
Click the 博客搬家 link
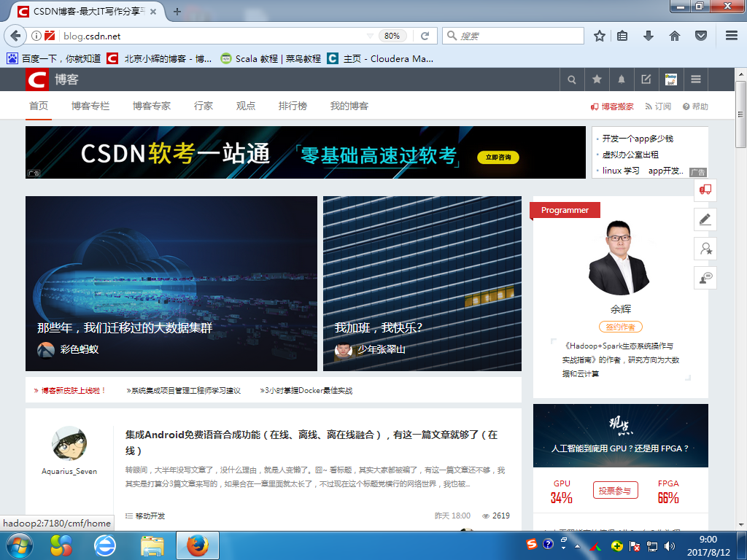pos(612,106)
